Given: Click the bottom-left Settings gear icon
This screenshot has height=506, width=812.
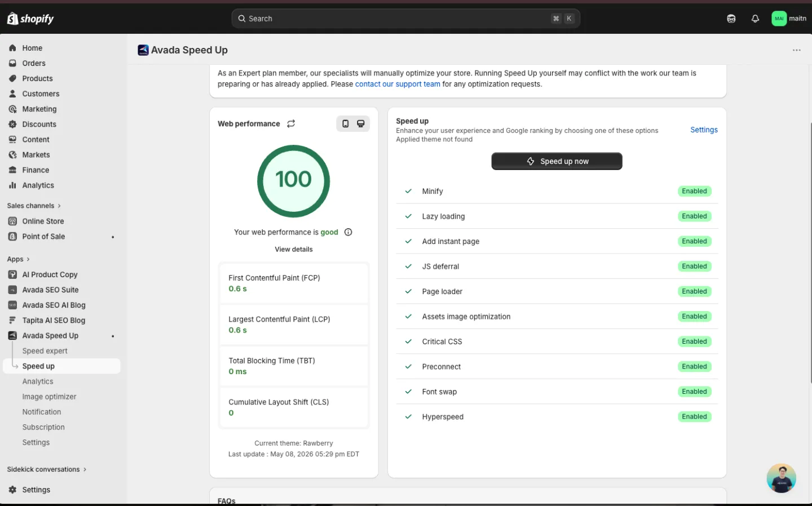Looking at the screenshot, I should [12, 490].
